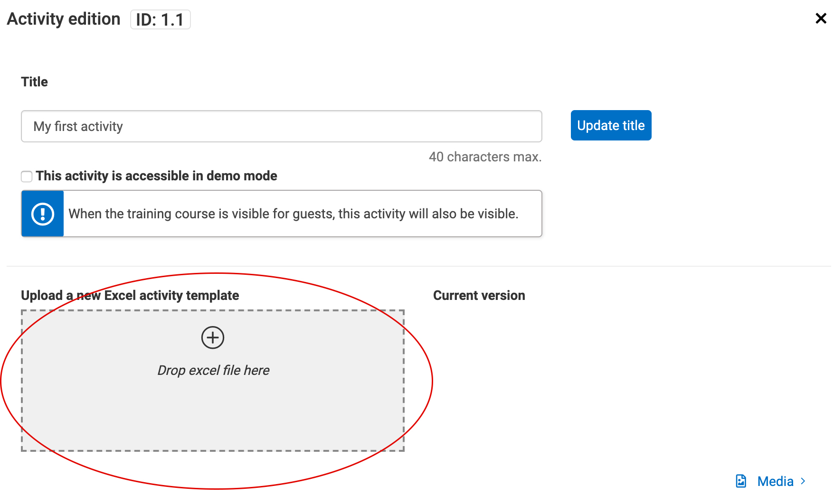Close the Activity edition dialog
The width and height of the screenshot is (834, 504).
[821, 19]
